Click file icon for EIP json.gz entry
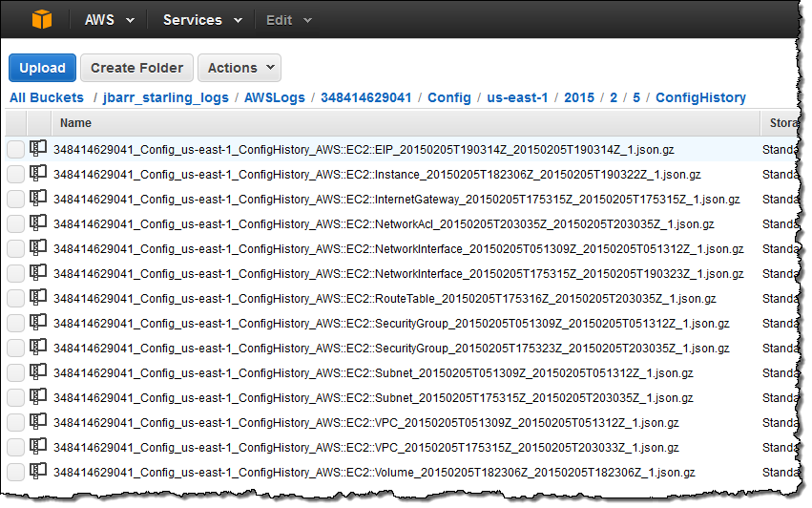The image size is (812, 508). coord(38,148)
